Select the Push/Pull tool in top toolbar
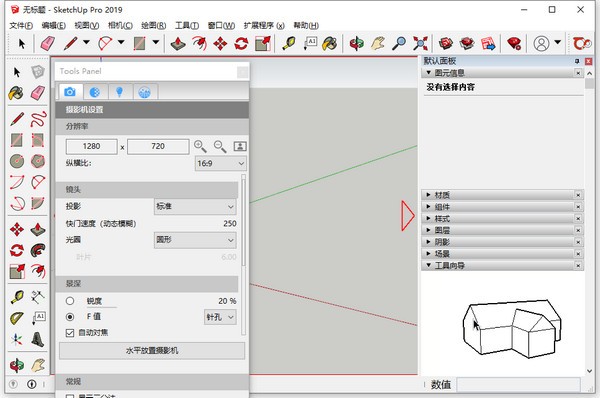Image resolution: width=600 pixels, height=398 pixels. pos(178,43)
